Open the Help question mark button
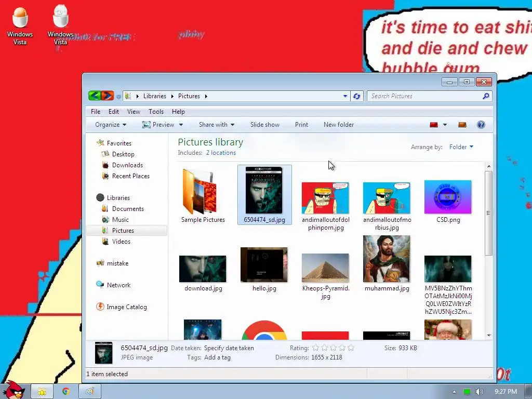 coord(481,125)
